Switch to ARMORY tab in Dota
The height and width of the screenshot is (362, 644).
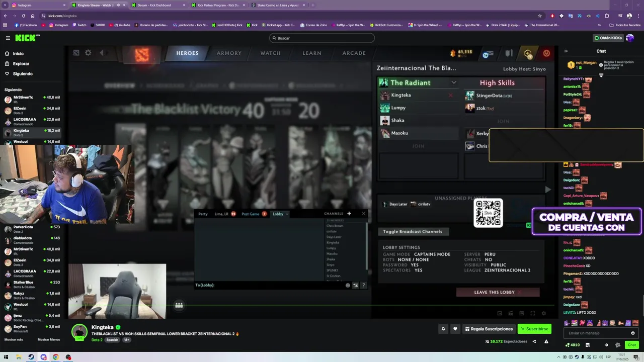[x=229, y=53]
